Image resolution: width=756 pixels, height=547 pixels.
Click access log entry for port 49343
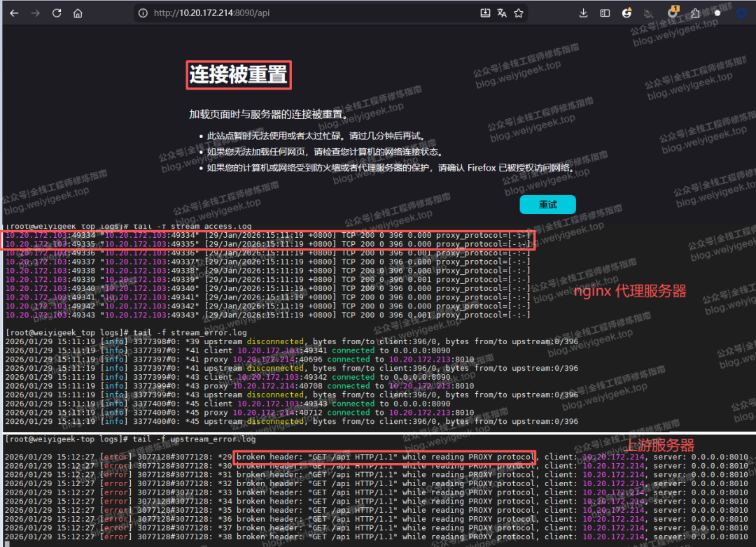tap(267, 315)
